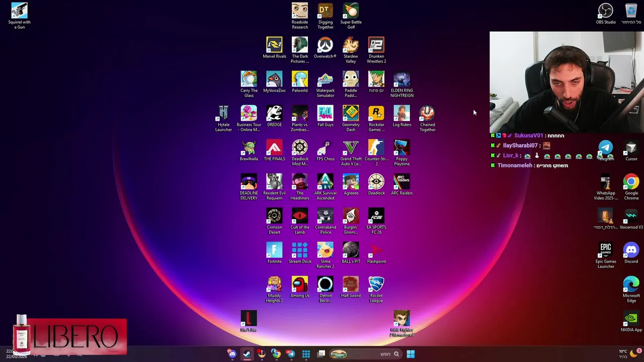Open Task View on taskbar
Viewport: 644px width, 362px height.
pyautogui.click(x=321, y=354)
